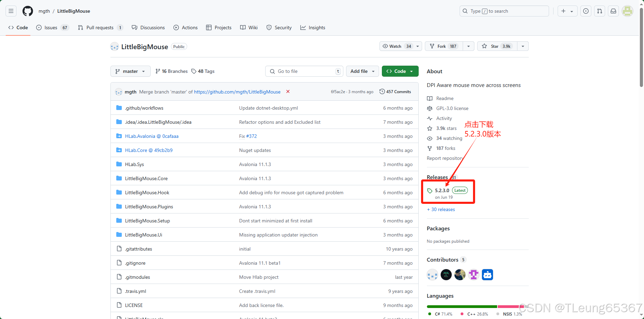Click the file icon of .travis.yml
This screenshot has height=319, width=644.
(119, 291)
